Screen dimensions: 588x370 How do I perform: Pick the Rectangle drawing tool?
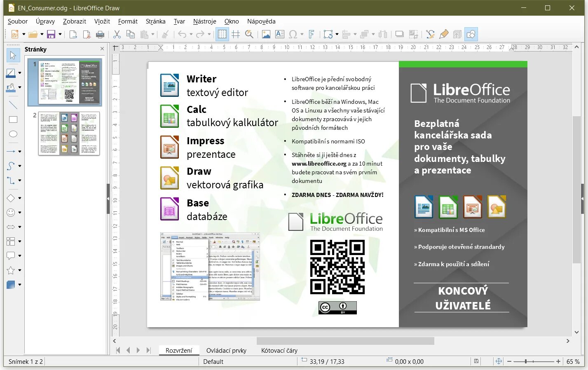[13, 119]
